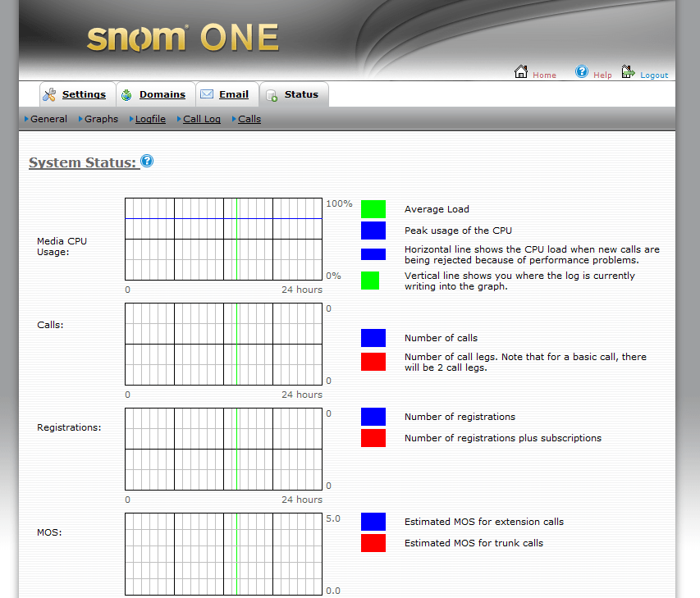Click the red call legs swatch

(373, 362)
